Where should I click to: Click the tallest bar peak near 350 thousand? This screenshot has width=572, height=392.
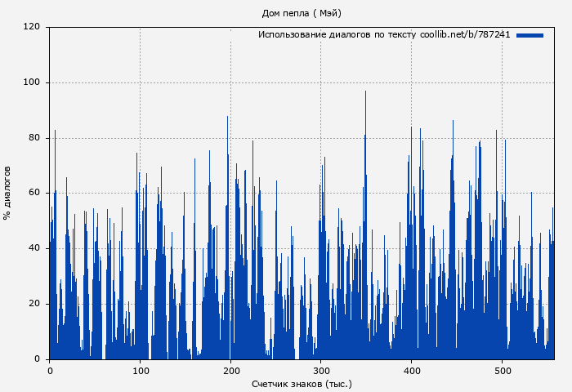tap(365, 93)
